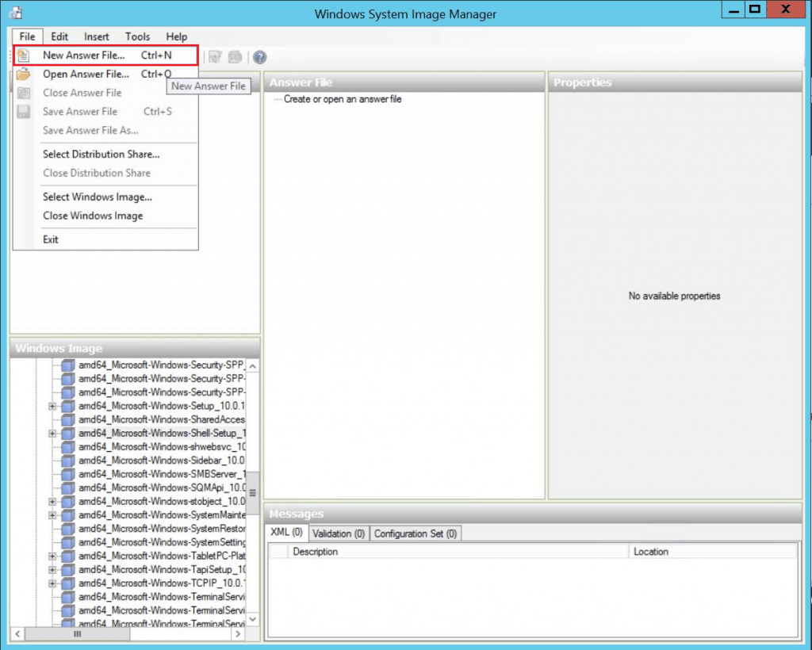Select the cube icon of the SystemSetting component
The width and height of the screenshot is (812, 650).
68,542
